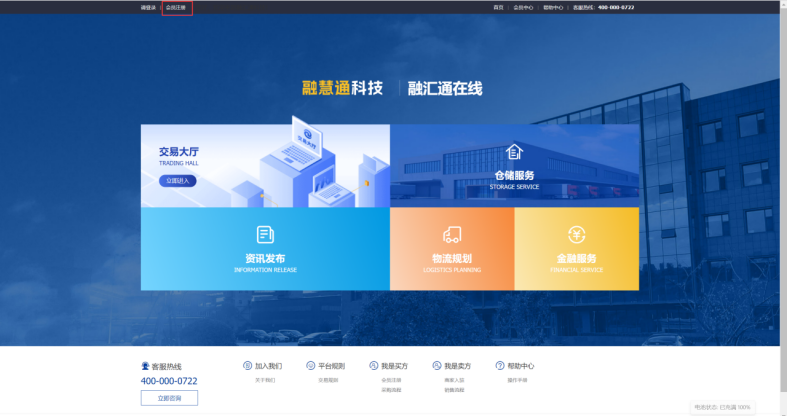Image resolution: width=788 pixels, height=416 pixels.
Task: Click the 平台规则 footer heading
Action: click(332, 366)
